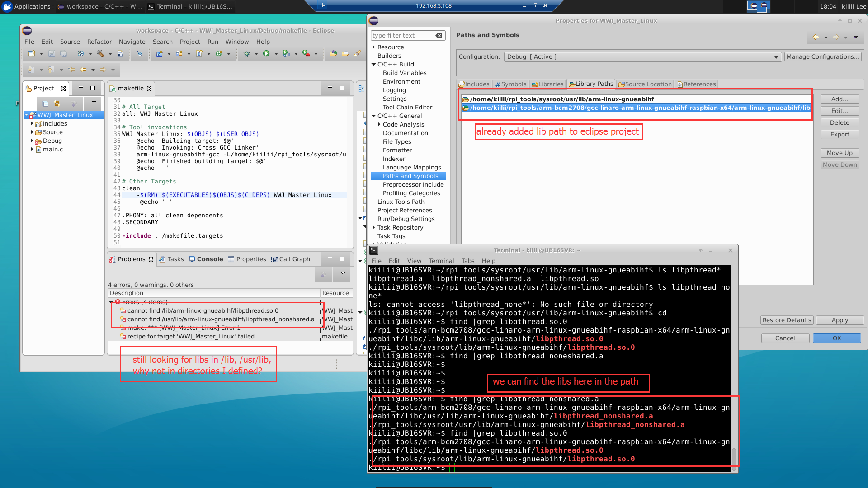
Task: Click the Add... button
Action: (840, 99)
